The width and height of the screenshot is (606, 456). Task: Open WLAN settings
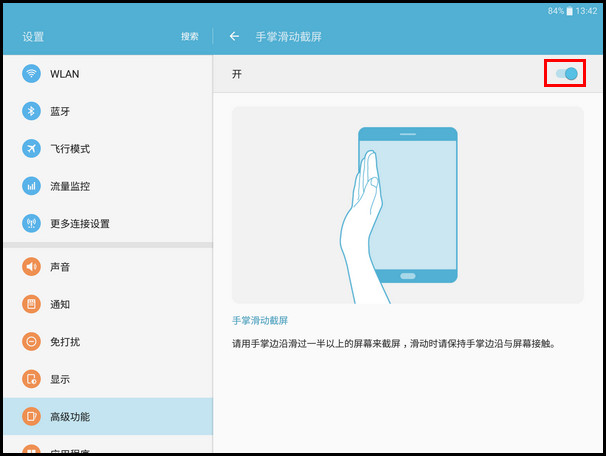(108, 74)
